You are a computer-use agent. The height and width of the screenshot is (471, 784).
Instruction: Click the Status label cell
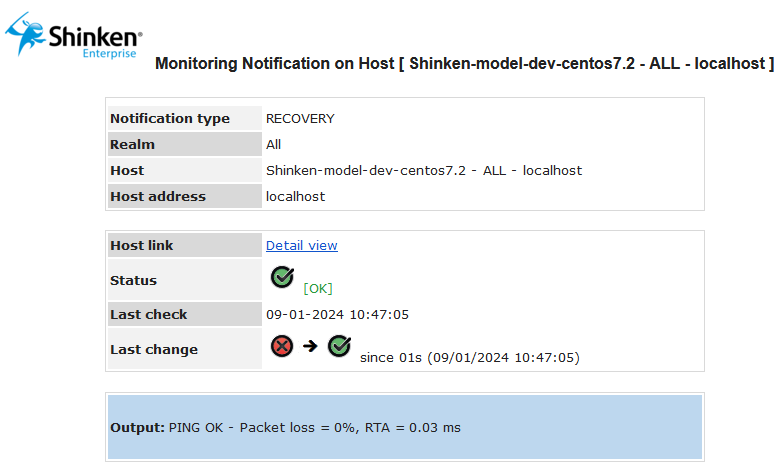click(x=134, y=280)
